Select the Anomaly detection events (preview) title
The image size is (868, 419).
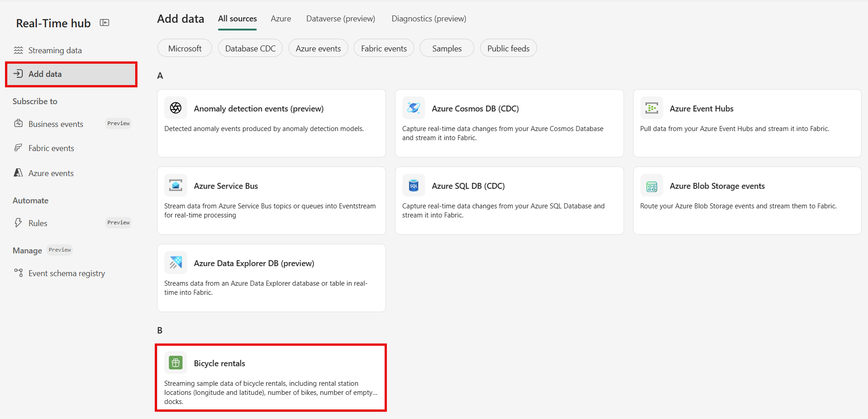(x=259, y=109)
